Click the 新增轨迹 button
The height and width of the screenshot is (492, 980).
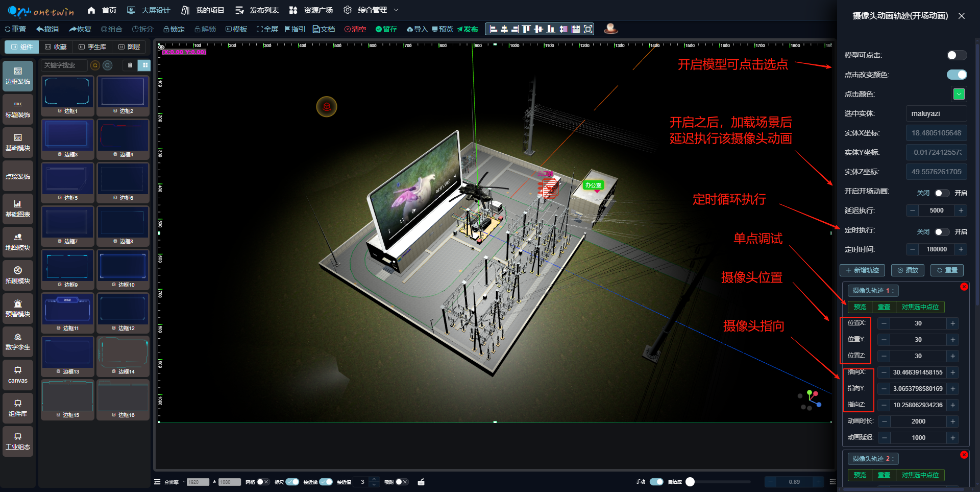862,270
